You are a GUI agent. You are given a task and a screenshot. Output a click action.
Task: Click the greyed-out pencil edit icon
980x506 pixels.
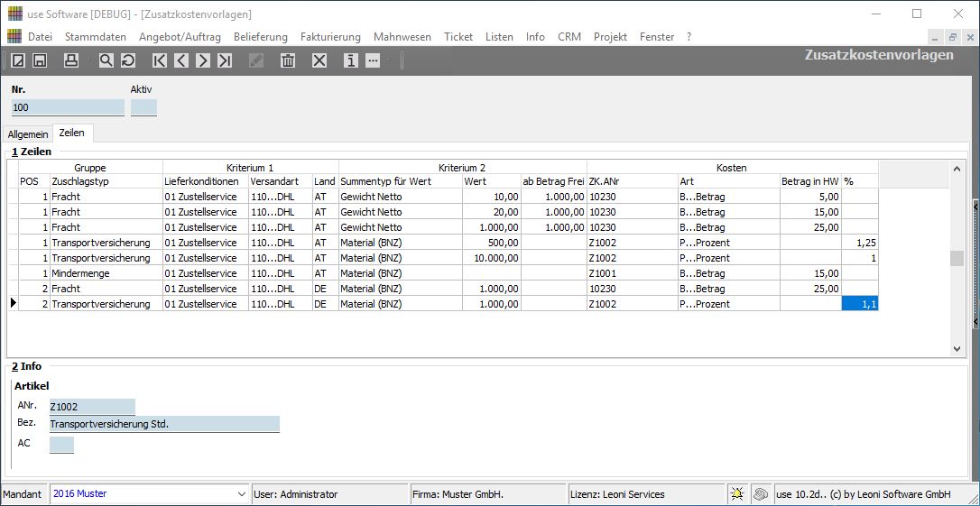(x=256, y=60)
